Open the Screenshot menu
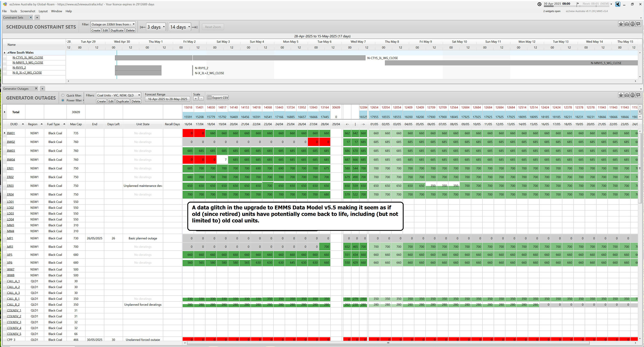644x347 pixels. pos(28,11)
